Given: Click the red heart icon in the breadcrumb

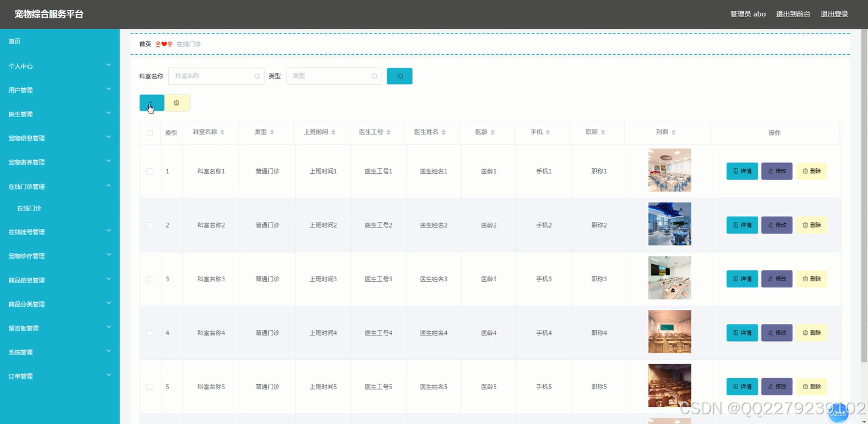Looking at the screenshot, I should (x=164, y=44).
